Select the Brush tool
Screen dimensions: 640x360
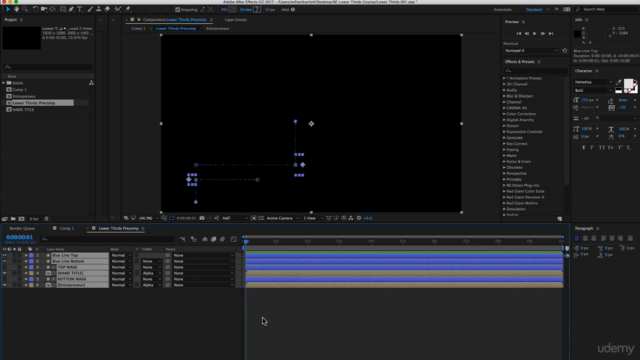coord(90,9)
